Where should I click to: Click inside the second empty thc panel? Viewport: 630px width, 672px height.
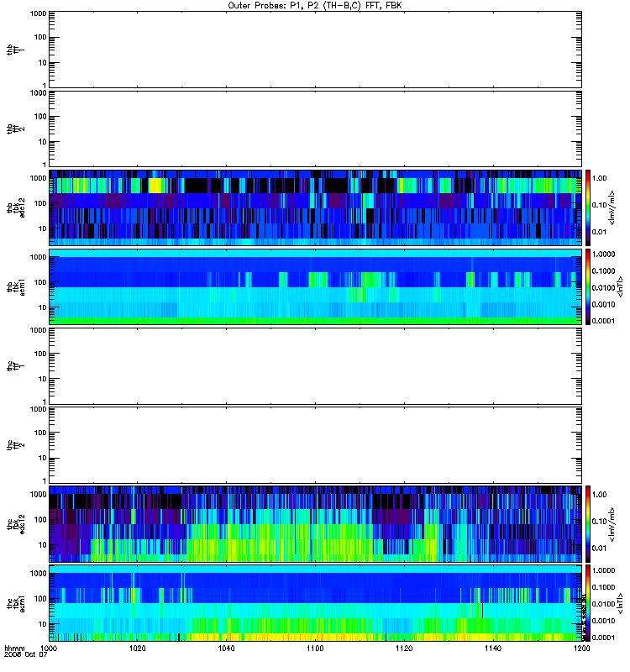[x=314, y=445]
